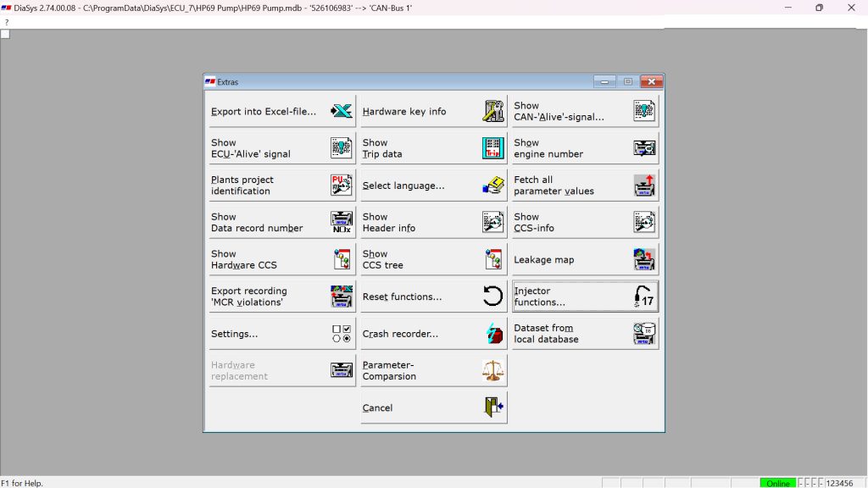Click the Show Header info icon
Viewport: 868px width, 488px height.
pos(492,223)
